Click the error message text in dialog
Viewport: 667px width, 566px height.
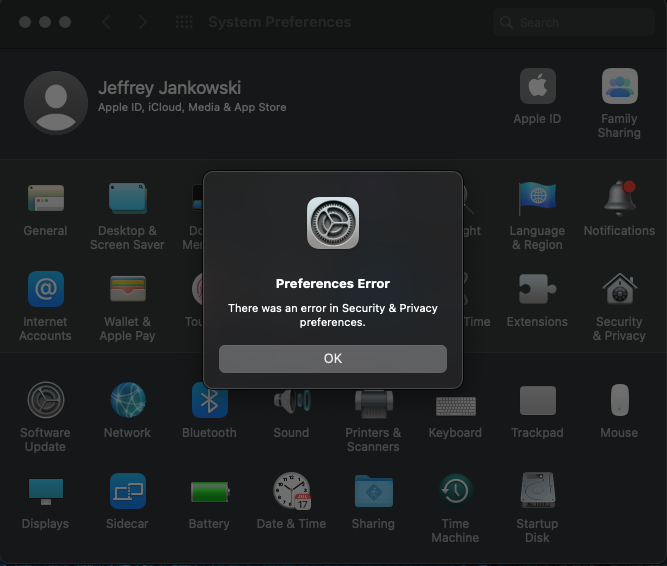point(333,315)
